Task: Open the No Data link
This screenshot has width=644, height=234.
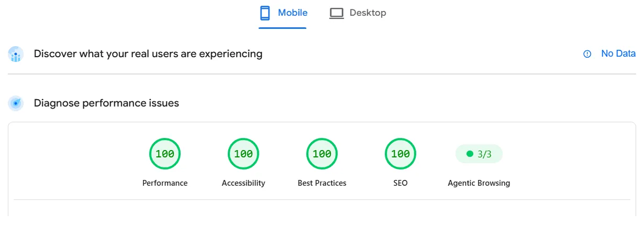Action: (618, 54)
